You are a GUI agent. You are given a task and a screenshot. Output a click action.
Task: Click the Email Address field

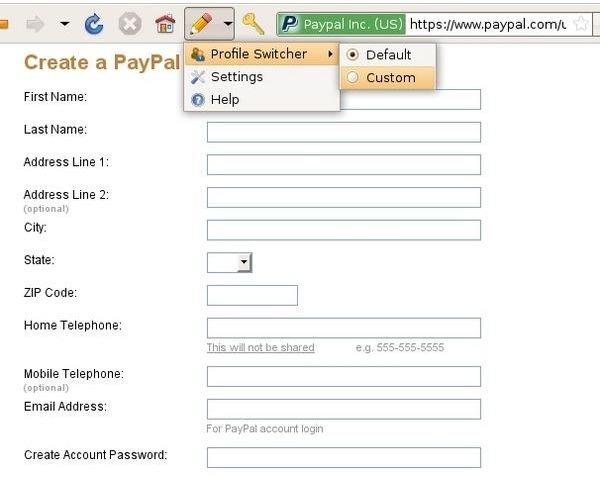[344, 409]
